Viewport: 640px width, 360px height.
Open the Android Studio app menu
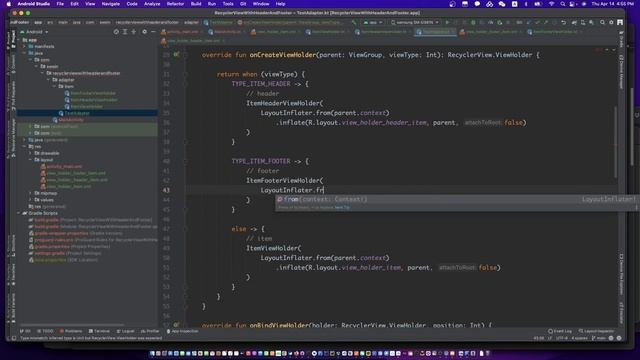pyautogui.click(x=33, y=4)
